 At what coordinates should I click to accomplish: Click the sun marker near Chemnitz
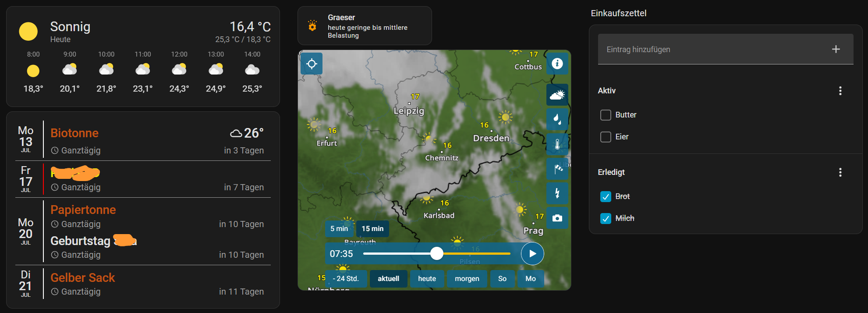pyautogui.click(x=429, y=139)
